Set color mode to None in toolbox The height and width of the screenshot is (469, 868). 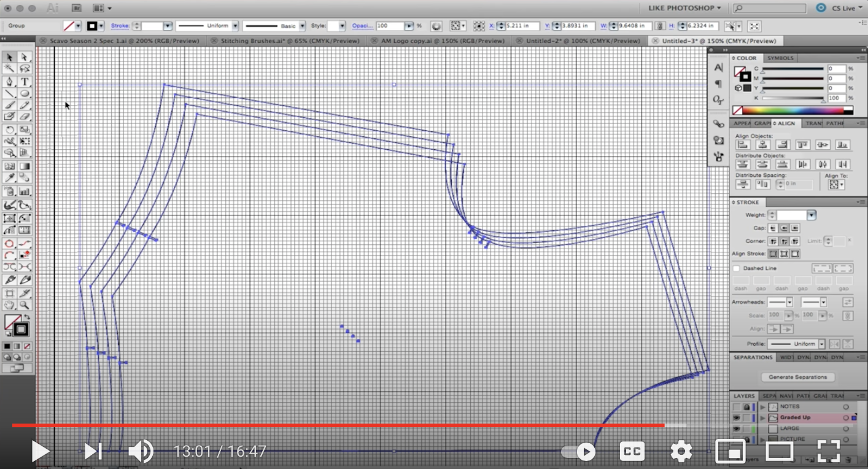pos(27,346)
